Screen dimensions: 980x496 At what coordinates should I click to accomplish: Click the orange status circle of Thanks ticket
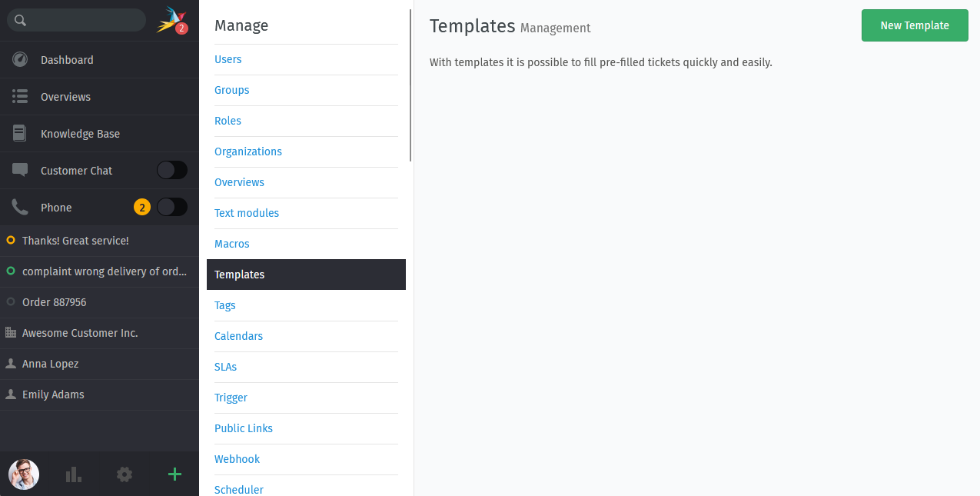11,241
